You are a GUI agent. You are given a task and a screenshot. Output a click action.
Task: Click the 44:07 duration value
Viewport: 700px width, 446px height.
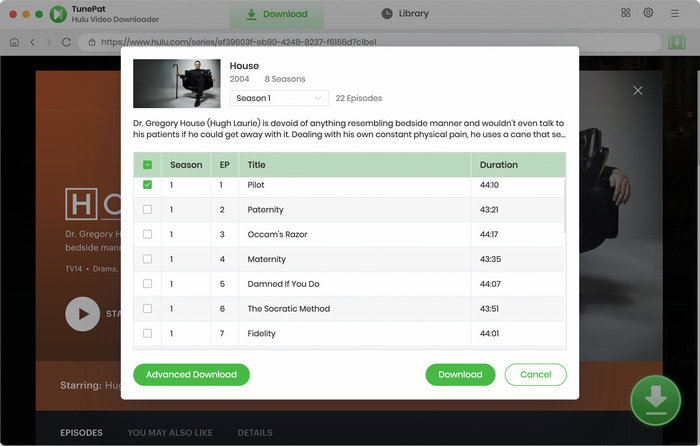490,284
